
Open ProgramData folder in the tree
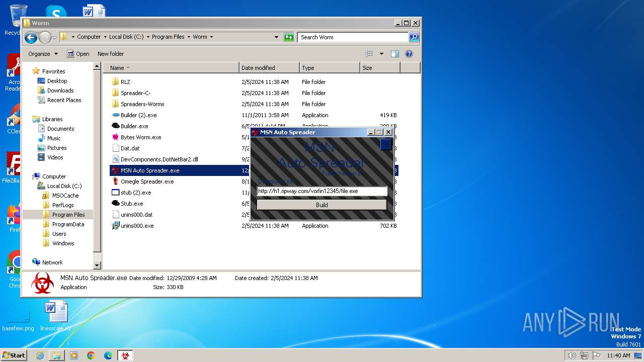click(x=68, y=224)
